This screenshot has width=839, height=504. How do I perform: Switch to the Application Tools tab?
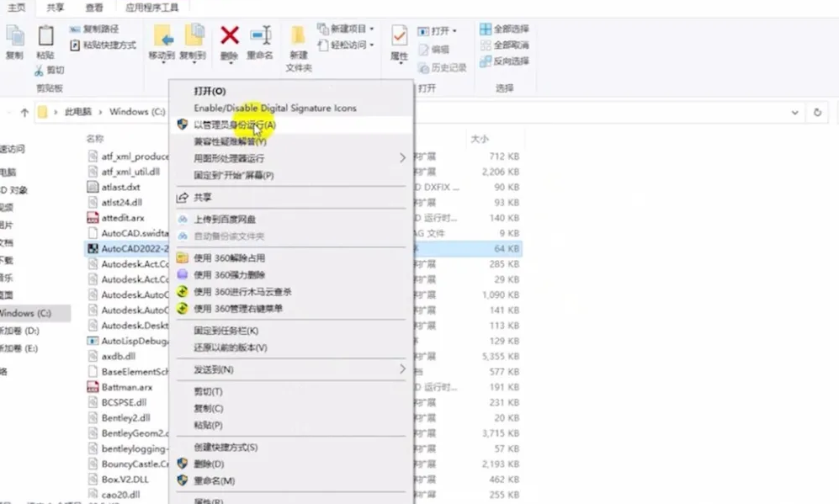(x=152, y=8)
